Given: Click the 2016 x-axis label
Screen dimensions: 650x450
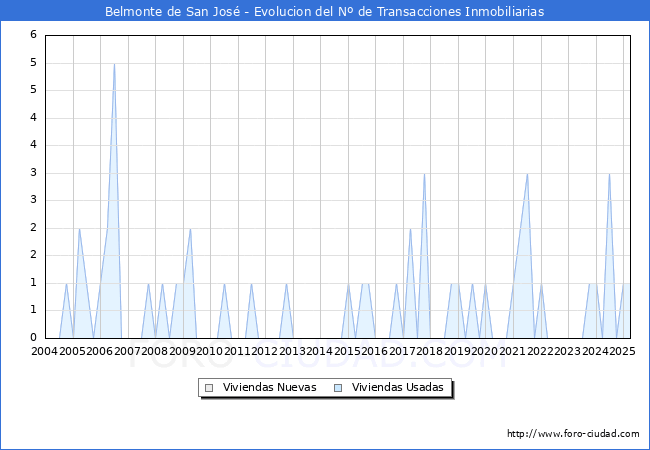Looking at the screenshot, I should click(374, 351).
